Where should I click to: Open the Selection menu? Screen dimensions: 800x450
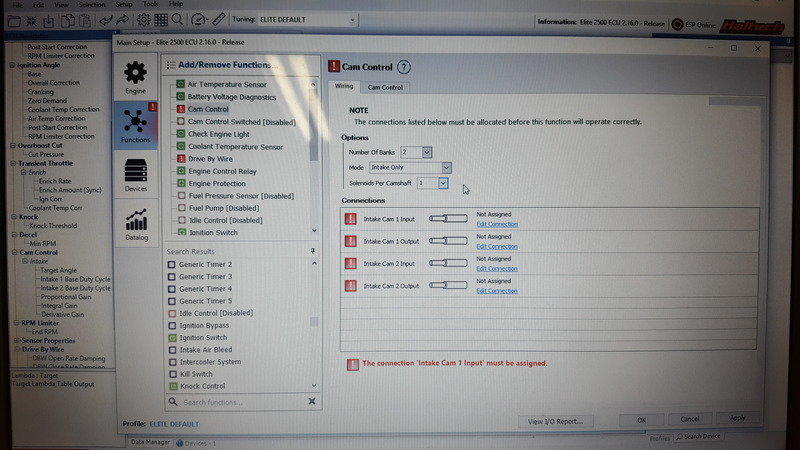click(x=92, y=5)
